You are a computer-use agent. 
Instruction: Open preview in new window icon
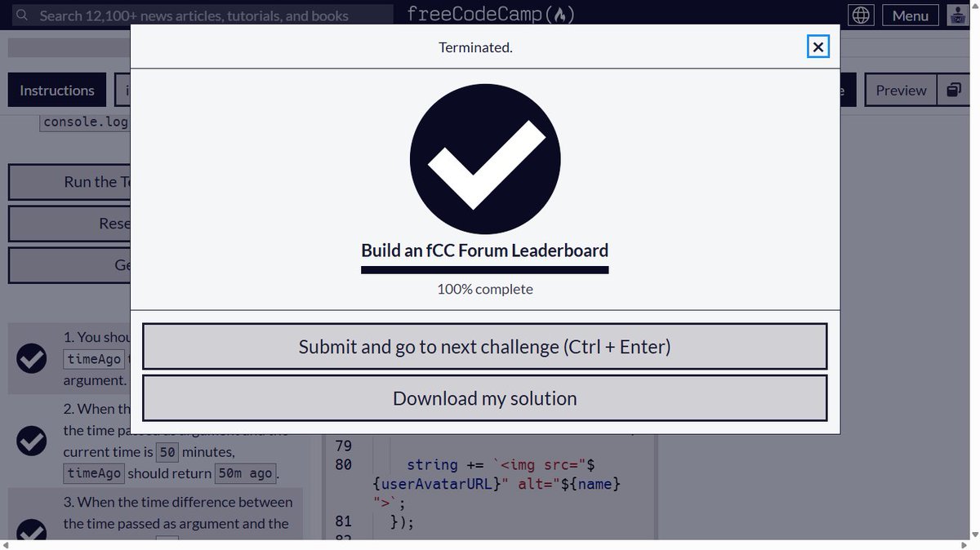click(x=953, y=91)
